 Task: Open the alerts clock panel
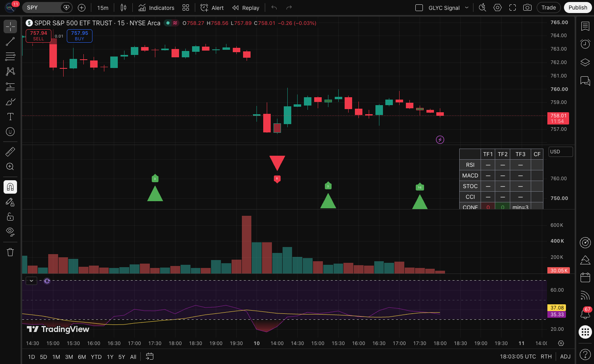(585, 44)
